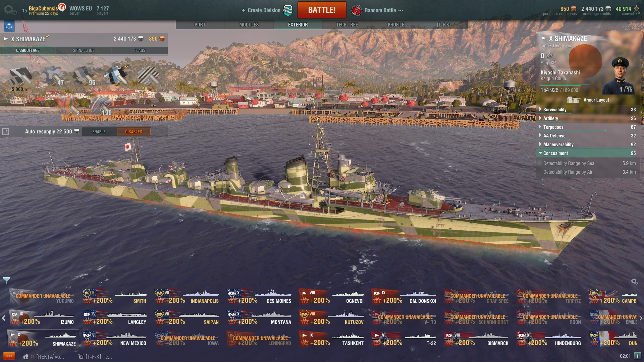
Task: Set auto-resupply to Disabled
Action: click(133, 132)
